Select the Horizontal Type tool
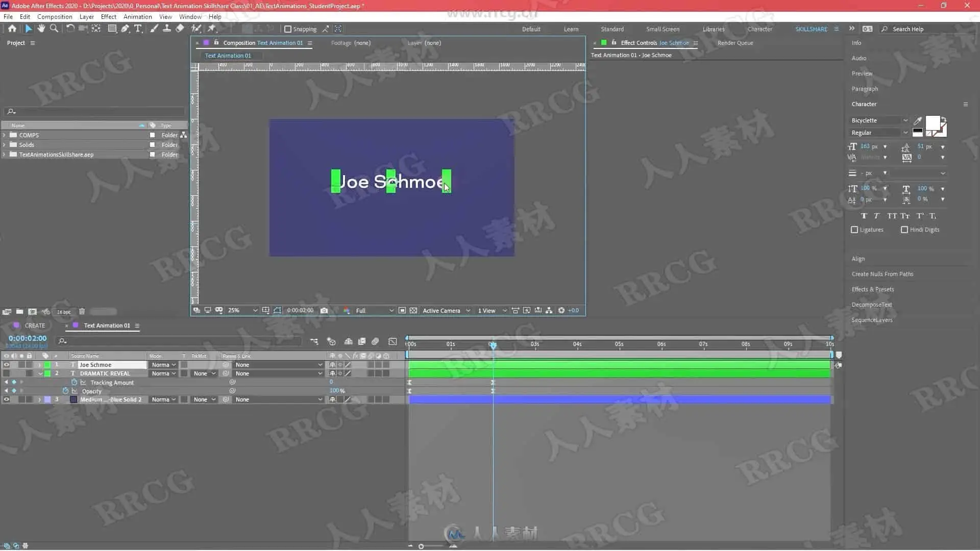 coord(138,29)
